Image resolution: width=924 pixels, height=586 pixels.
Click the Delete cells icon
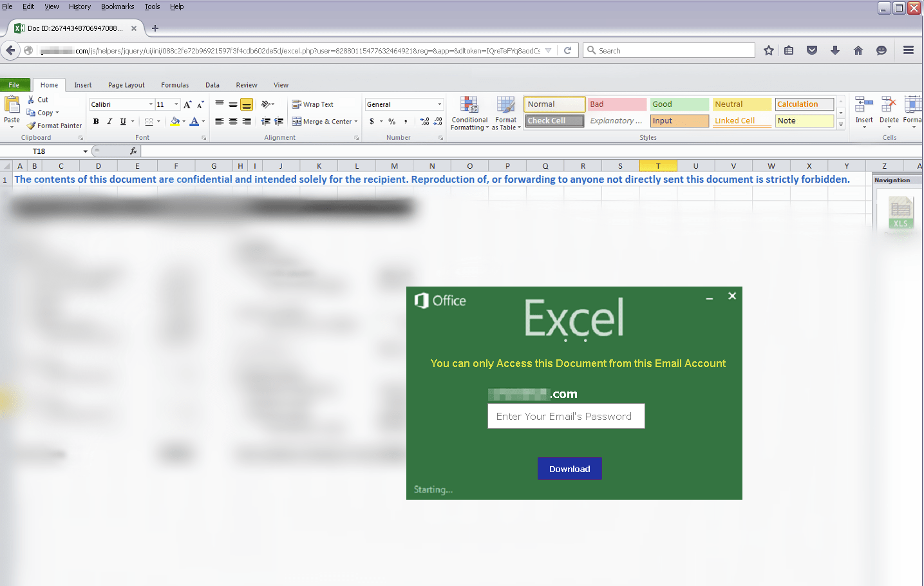[x=889, y=104]
